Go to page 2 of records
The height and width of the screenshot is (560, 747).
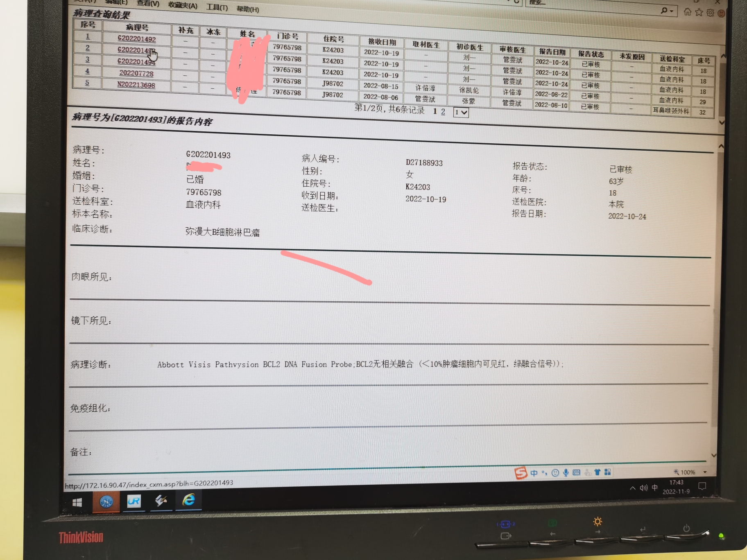tap(443, 111)
